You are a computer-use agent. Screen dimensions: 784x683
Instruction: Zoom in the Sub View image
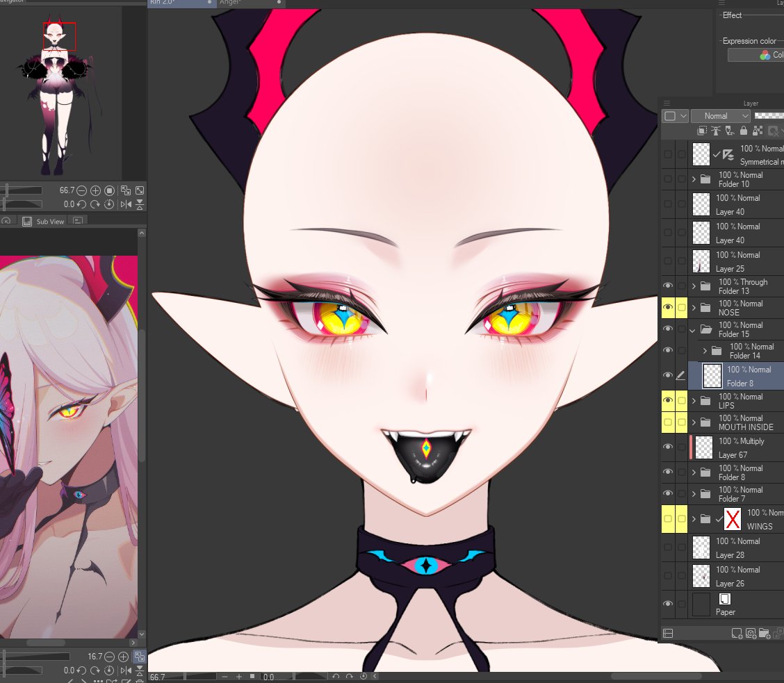pos(124,657)
